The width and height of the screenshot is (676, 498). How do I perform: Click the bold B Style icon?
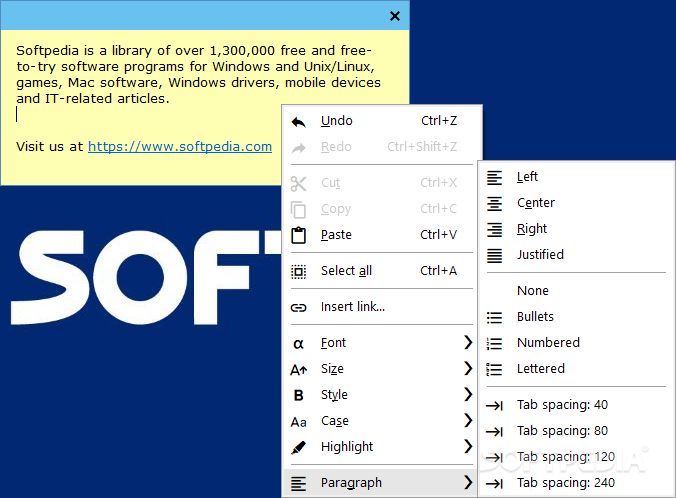(x=298, y=395)
